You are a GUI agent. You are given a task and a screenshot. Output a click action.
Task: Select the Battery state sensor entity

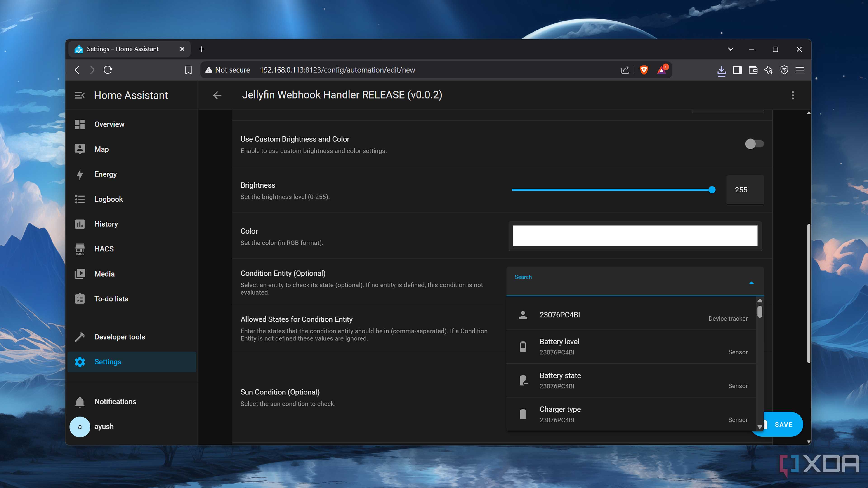pos(632,380)
